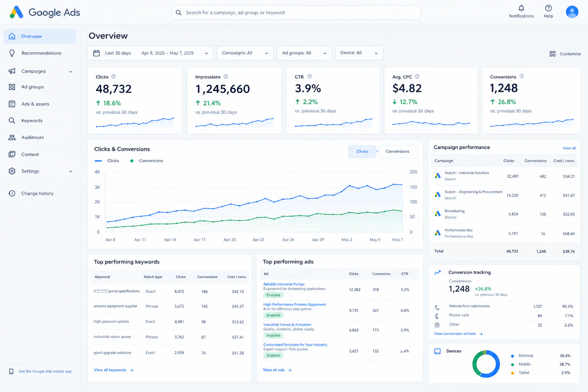Open the user account avatar
588x392 pixels.
572,12
